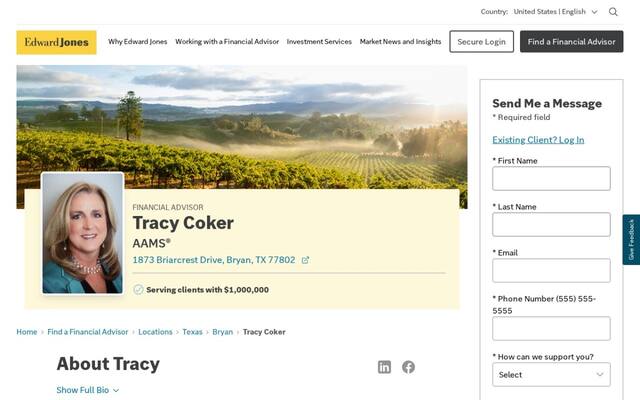Open the Bryan breadcrumb

pos(222,332)
